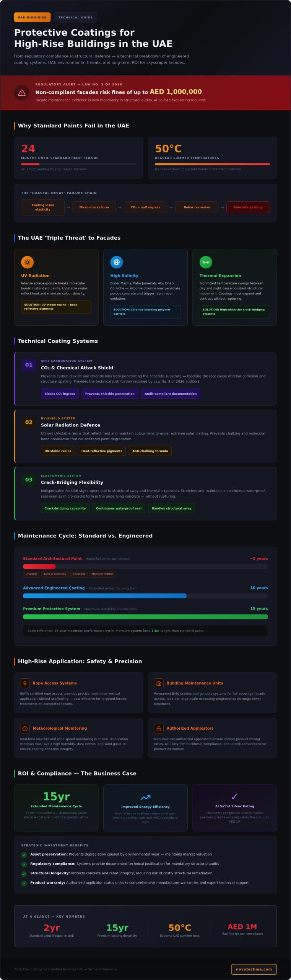
Task: Select the UAE HIGH-RISE tag
Action: 32,17
